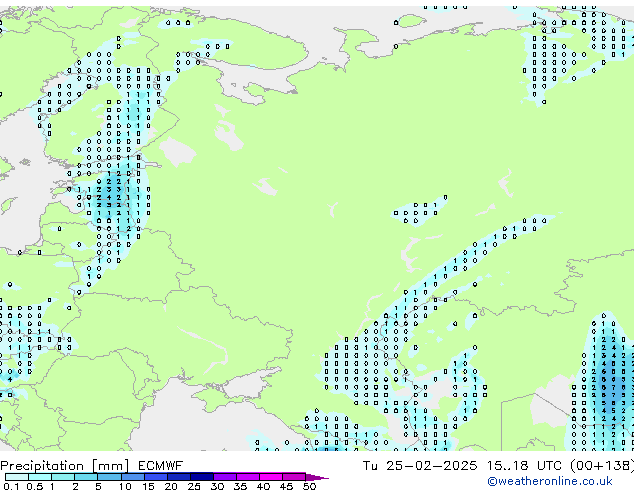The image size is (634, 490).
Task: Click the '10' legend tick label
Action: pos(125,486)
